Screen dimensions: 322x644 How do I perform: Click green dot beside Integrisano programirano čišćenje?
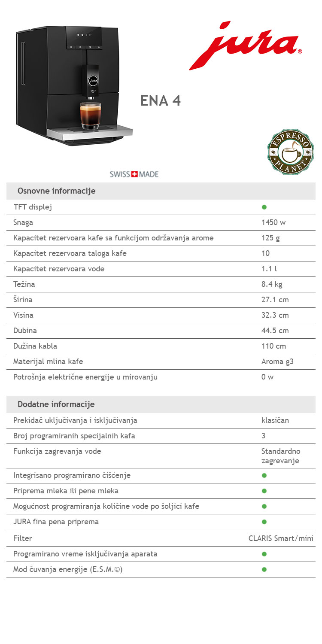click(264, 475)
